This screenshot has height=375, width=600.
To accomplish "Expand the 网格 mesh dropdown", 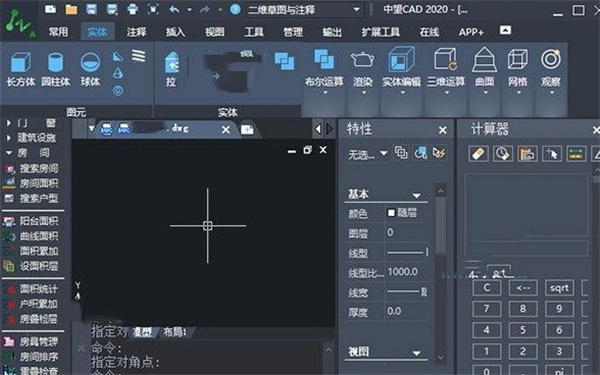I will click(518, 92).
